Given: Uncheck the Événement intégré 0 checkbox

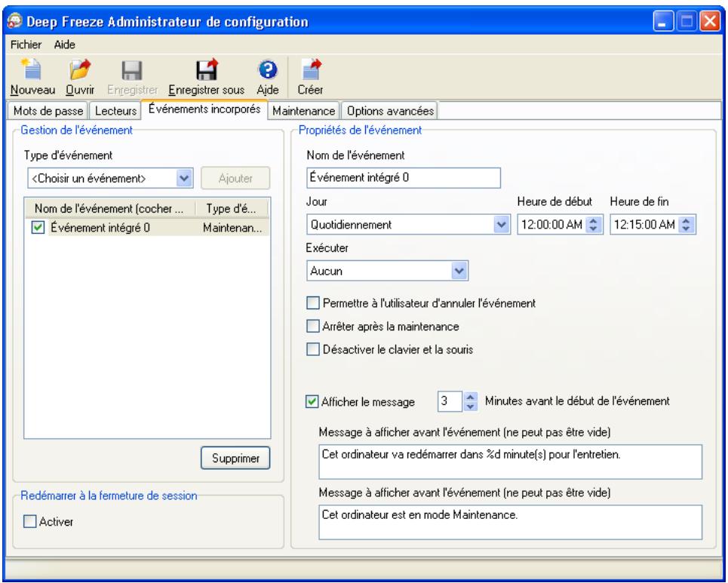Looking at the screenshot, I should coord(38,228).
